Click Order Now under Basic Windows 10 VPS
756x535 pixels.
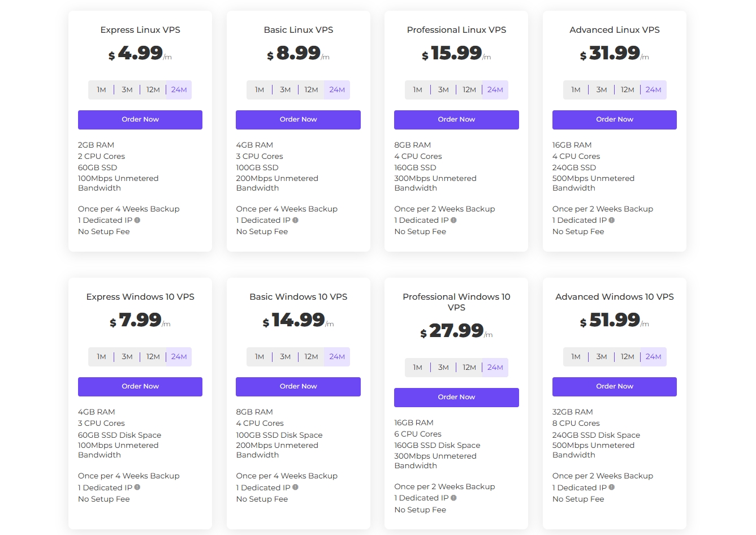point(298,387)
